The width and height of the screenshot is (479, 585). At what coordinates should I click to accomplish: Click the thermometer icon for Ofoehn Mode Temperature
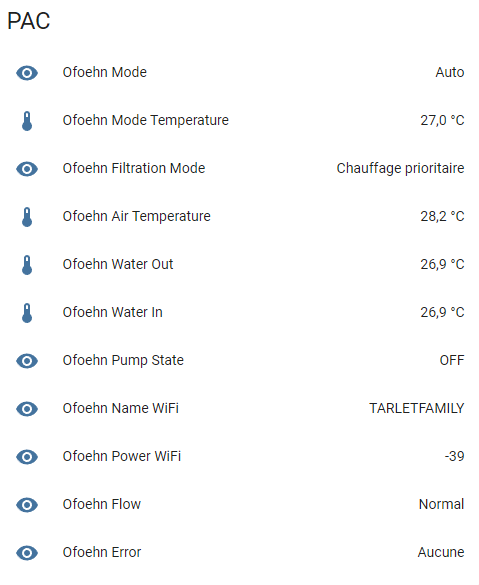point(27,121)
